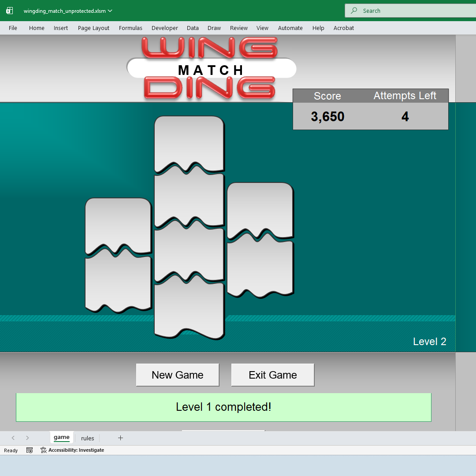Viewport: 476px width, 476px height.
Task: Click the previous-sheet navigation arrow
Action: point(13,438)
